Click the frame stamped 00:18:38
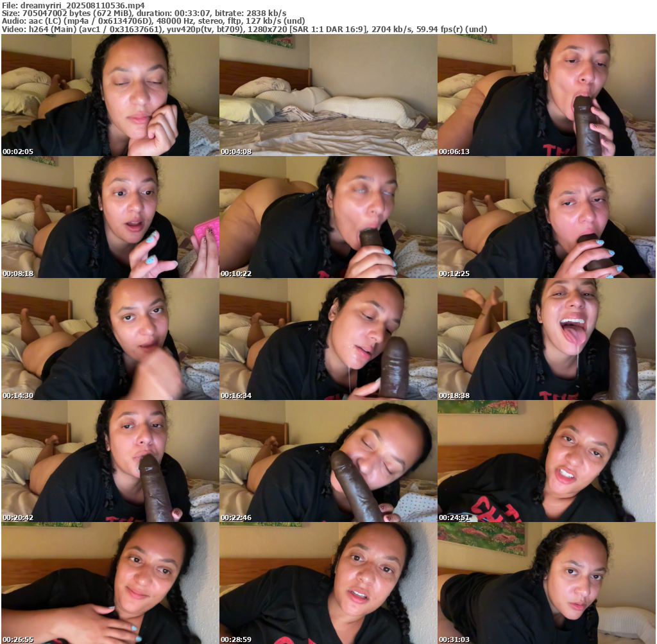Viewport: 657px width, 644px height. coord(547,339)
